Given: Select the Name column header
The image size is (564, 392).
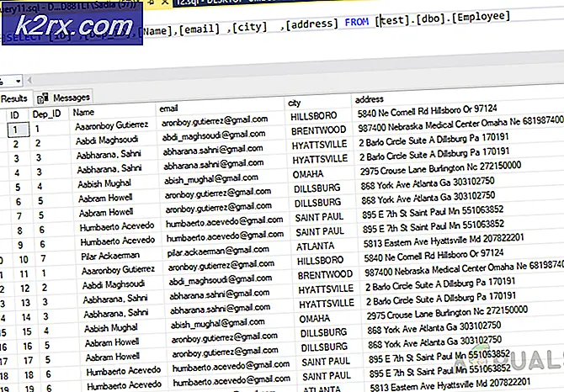Looking at the screenshot, I should (83, 112).
